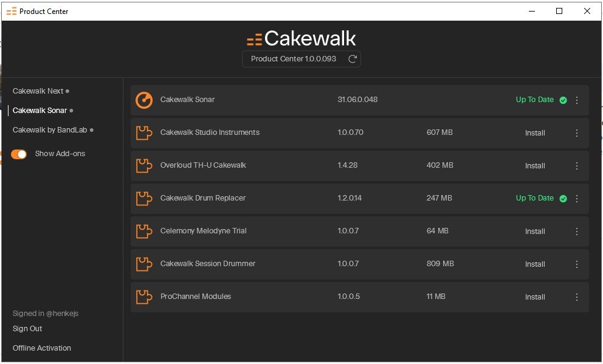Click the 809 MB size value
The height and width of the screenshot is (364, 603).
point(440,264)
